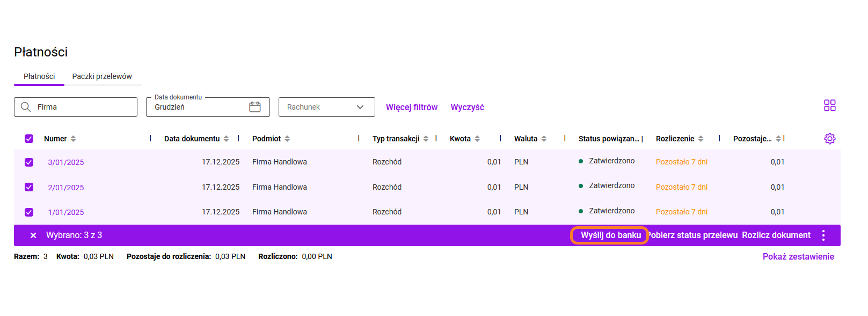Image resolution: width=868 pixels, height=316 pixels.
Task: Switch to Paczki przelewów tab
Action: (x=102, y=76)
